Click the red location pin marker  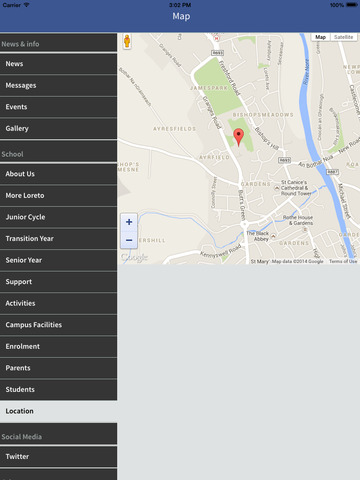[238, 137]
